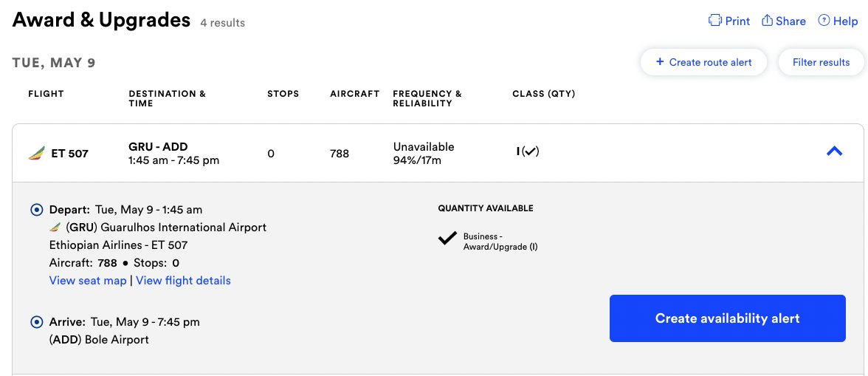Create an availability alert
The height and width of the screenshot is (376, 868).
tap(728, 318)
